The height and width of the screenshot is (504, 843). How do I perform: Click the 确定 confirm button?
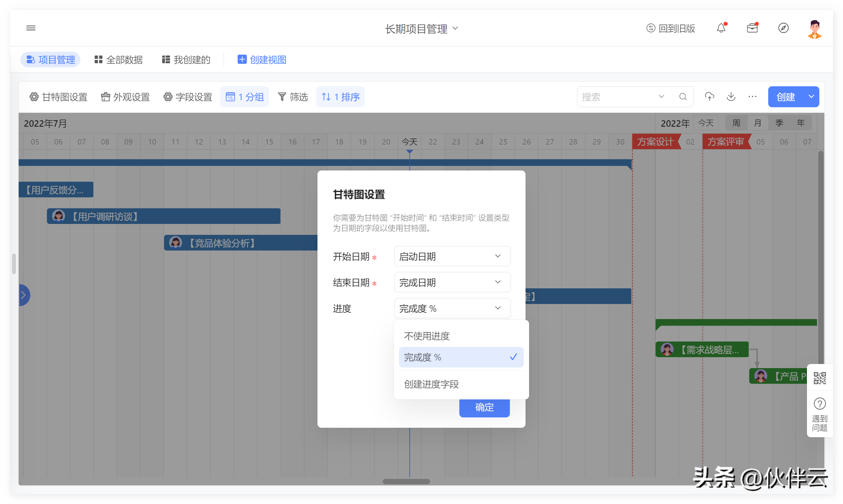coord(484,407)
